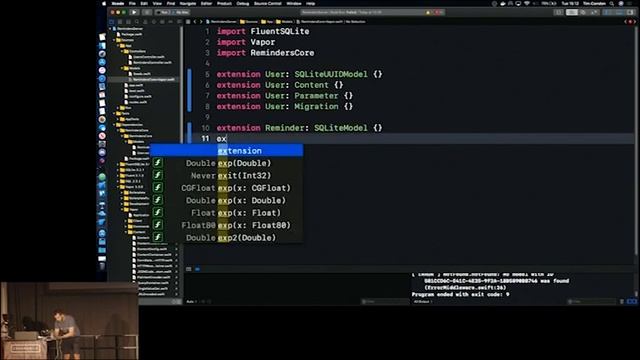Collapse the RemindersServer project root
This screenshot has height=360, width=640.
110,29
